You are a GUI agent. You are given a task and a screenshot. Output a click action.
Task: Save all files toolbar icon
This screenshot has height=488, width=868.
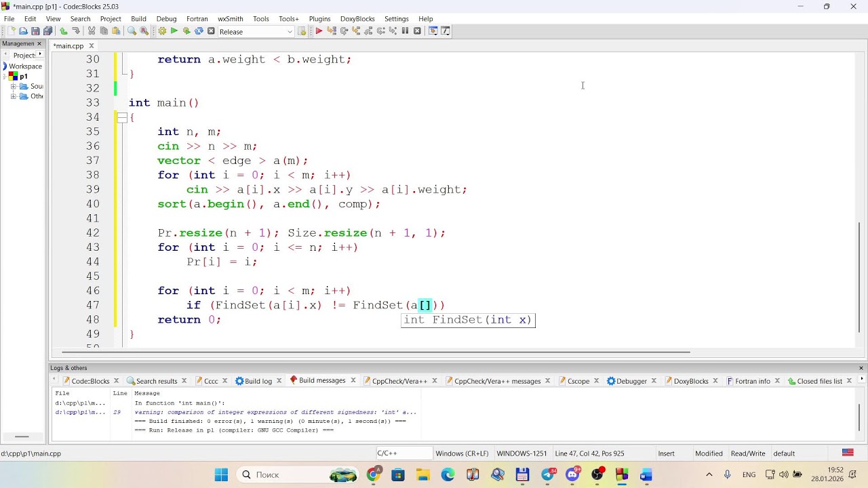[47, 31]
